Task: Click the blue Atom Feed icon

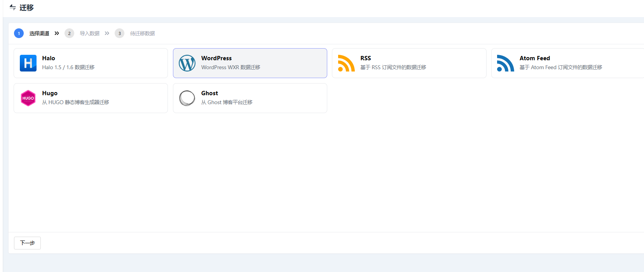Action: [505, 63]
